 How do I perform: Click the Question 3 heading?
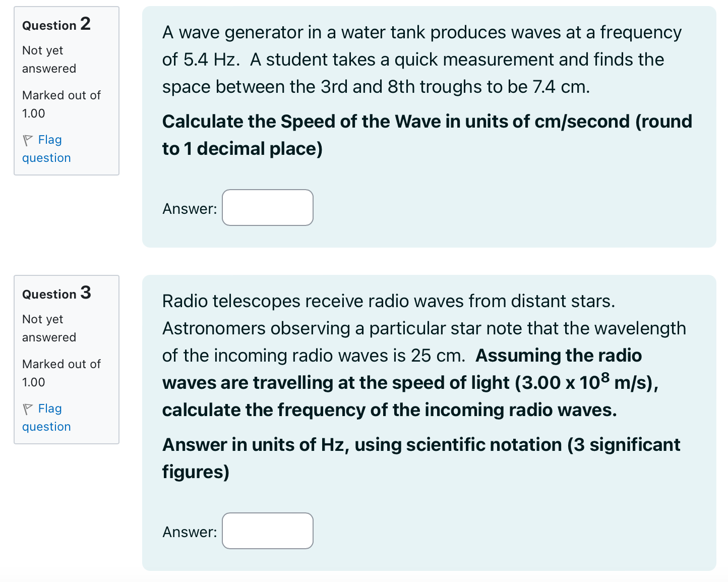coord(55,293)
